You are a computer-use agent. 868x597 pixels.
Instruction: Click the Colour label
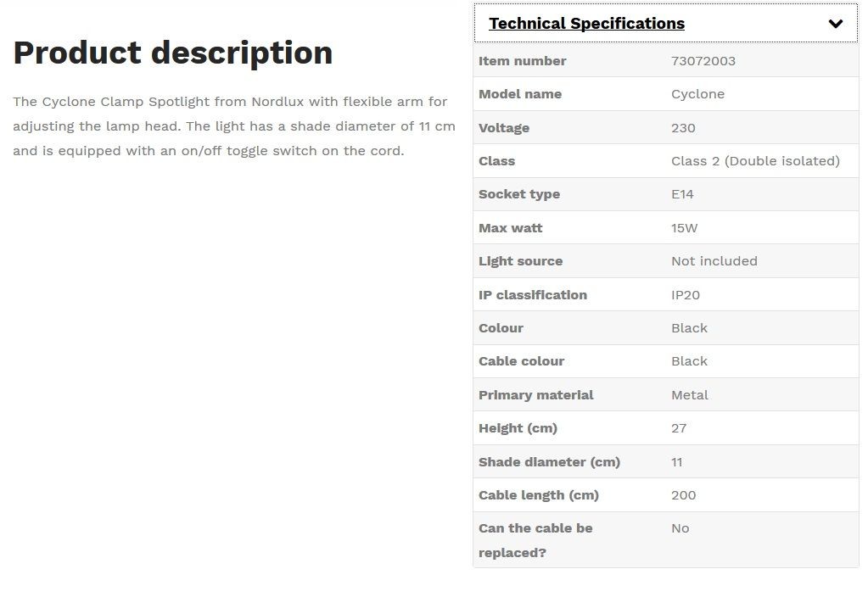(501, 328)
